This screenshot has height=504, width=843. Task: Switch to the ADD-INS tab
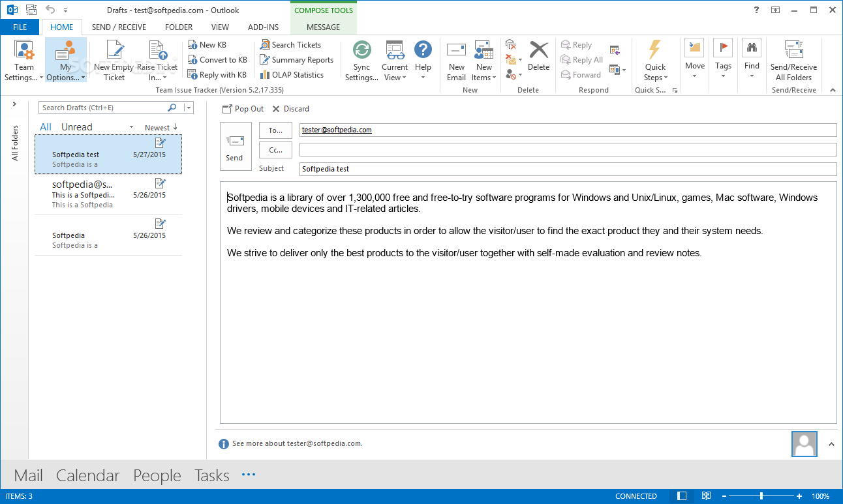pyautogui.click(x=264, y=27)
